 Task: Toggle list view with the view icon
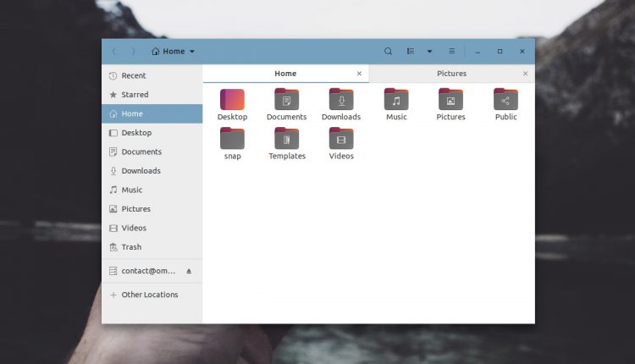(x=411, y=52)
